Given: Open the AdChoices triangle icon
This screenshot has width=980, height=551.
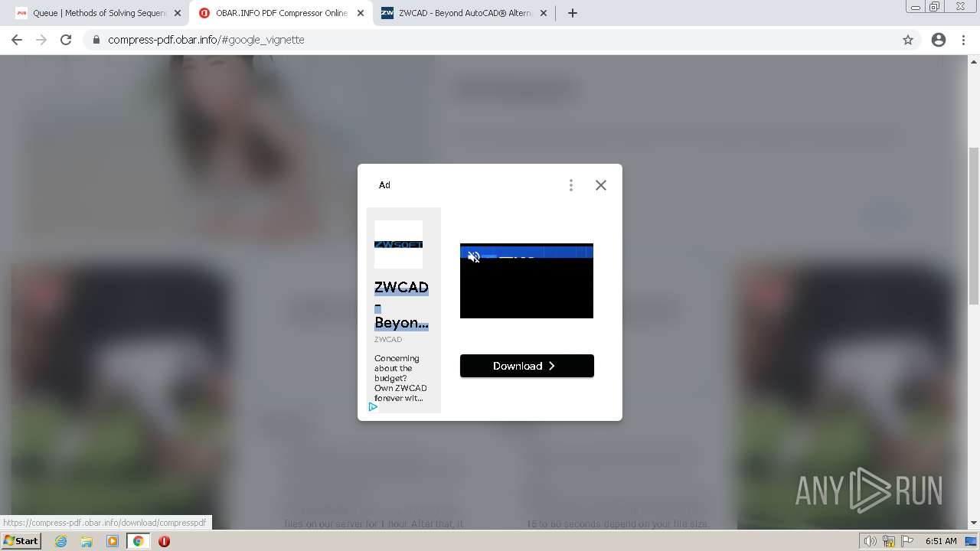Looking at the screenshot, I should (x=373, y=406).
